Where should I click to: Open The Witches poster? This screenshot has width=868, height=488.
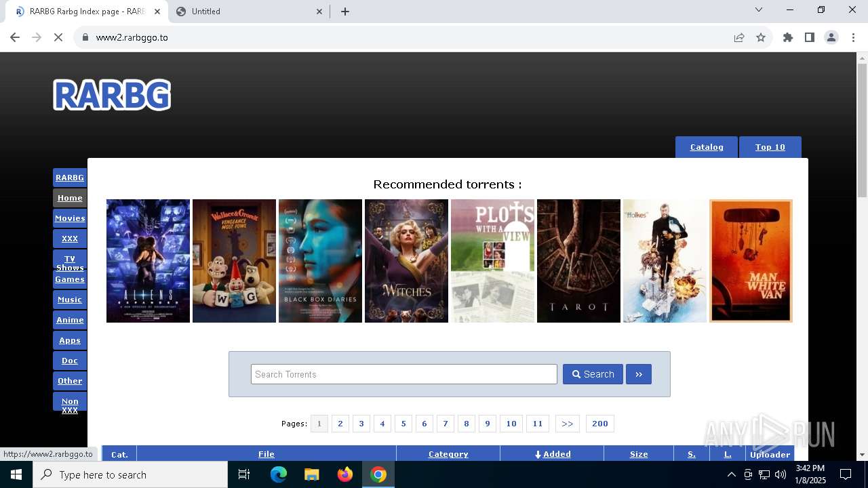tap(406, 261)
